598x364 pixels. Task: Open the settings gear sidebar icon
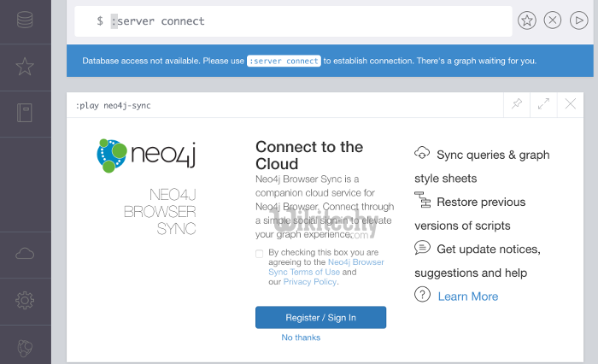pos(25,300)
